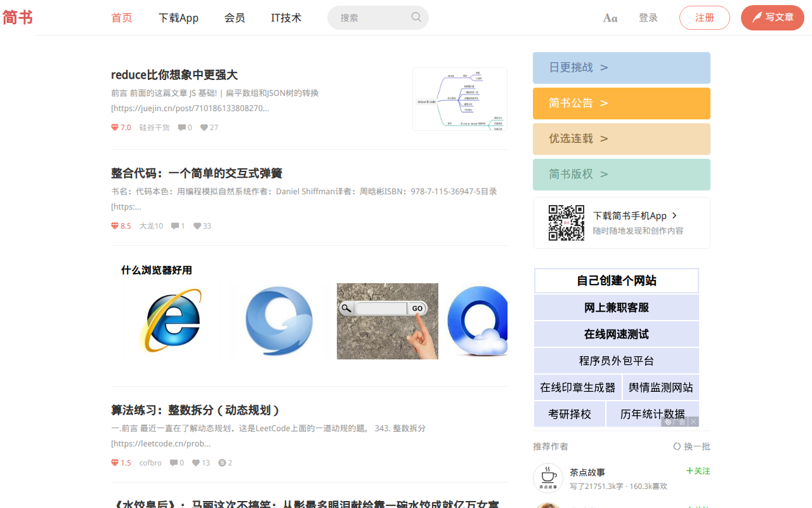Open the 简书公告 banner

point(622,104)
